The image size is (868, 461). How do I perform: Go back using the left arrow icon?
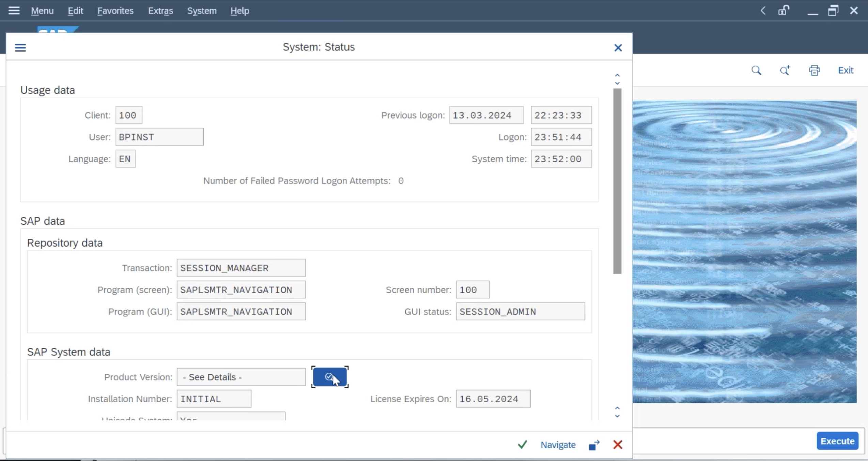point(763,10)
